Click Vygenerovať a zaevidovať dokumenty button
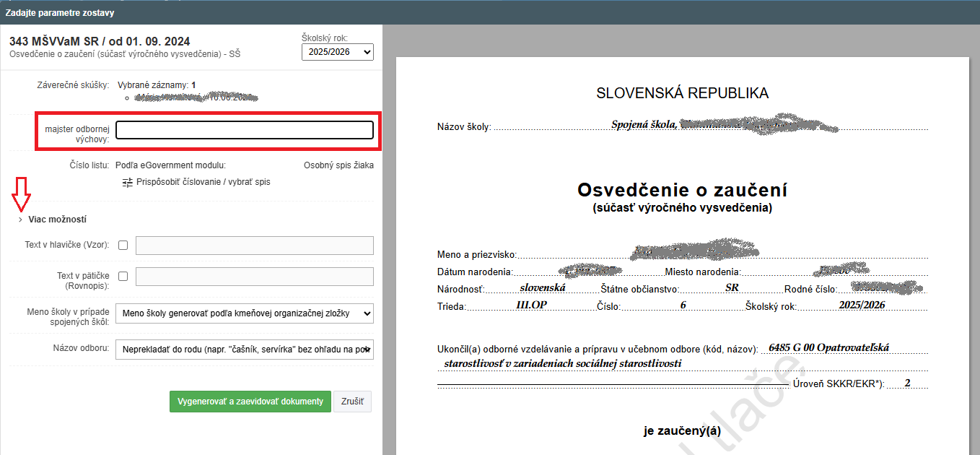 [250, 402]
